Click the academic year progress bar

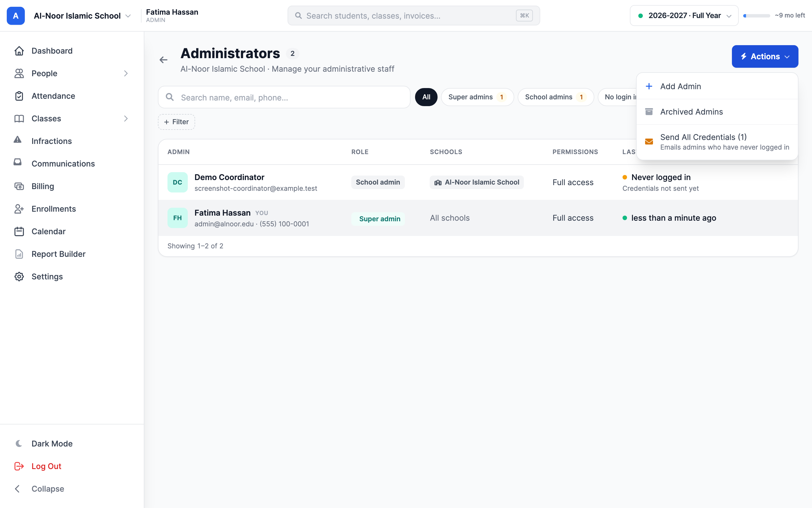[756, 16]
